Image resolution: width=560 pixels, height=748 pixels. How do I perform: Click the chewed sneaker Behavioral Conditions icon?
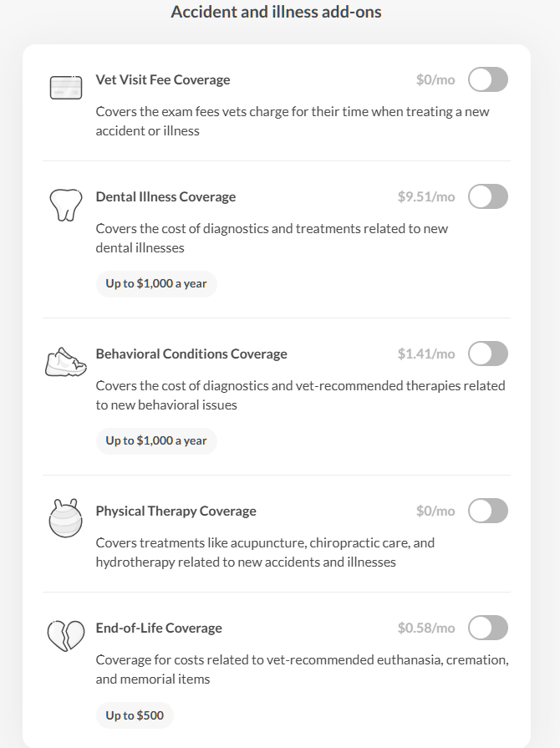click(66, 362)
